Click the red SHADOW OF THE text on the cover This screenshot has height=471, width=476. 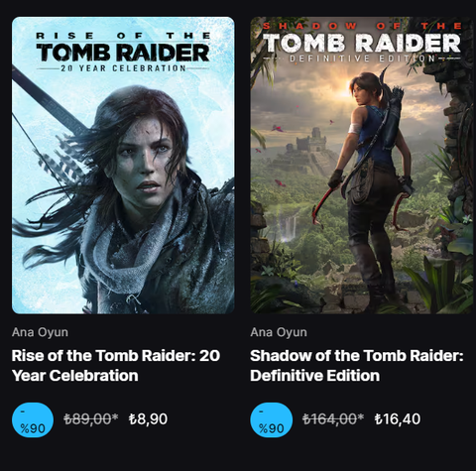point(362,26)
